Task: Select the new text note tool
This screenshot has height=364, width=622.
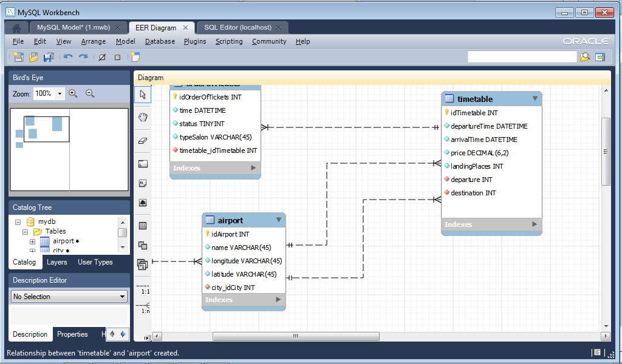Action: point(143,183)
